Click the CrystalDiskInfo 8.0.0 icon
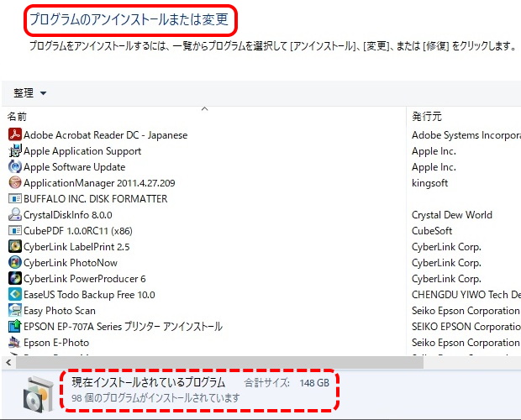Screen dimensions: 521x420 pyautogui.click(x=14, y=214)
